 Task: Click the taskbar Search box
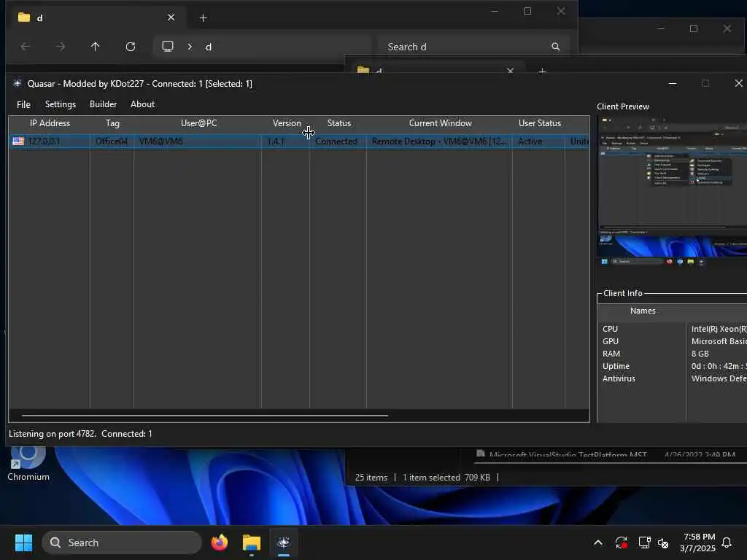(x=122, y=542)
